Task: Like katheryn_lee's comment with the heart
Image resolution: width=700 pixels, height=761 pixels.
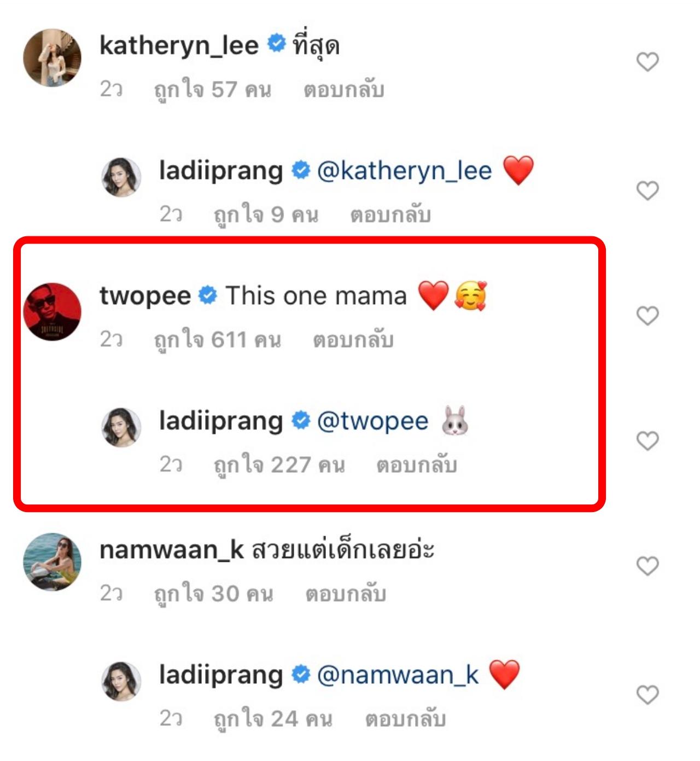Action: click(647, 62)
